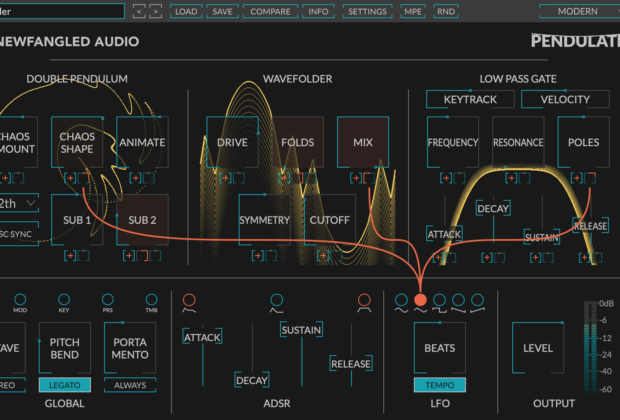620x420 pixels.
Task: Add modulation with [+] under ANIMATE
Action: pos(136,178)
